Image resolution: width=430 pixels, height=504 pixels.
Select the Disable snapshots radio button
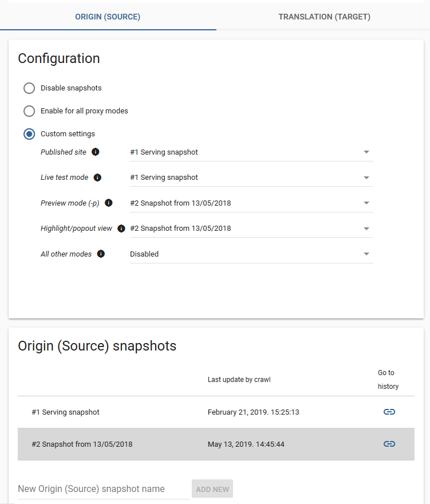[x=29, y=88]
